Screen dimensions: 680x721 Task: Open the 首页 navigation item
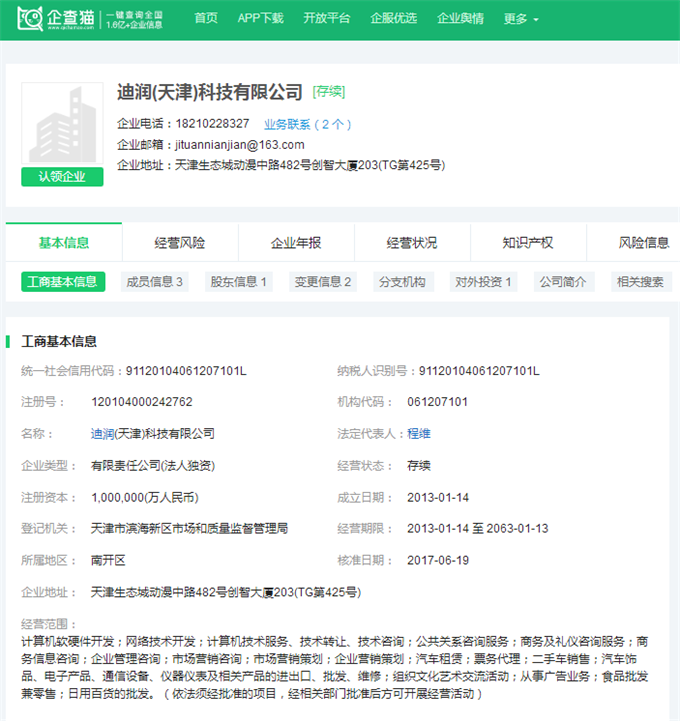click(x=206, y=18)
